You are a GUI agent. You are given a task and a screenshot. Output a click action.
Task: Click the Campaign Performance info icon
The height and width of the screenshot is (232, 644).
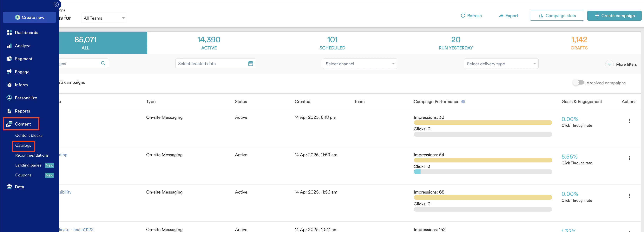pyautogui.click(x=463, y=102)
